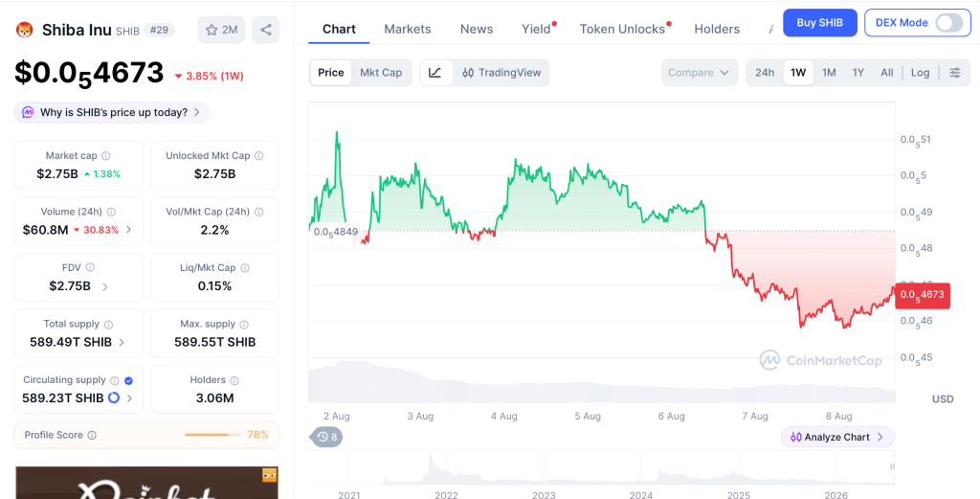Click the Holders info icon
This screenshot has height=499, width=980.
point(234,380)
